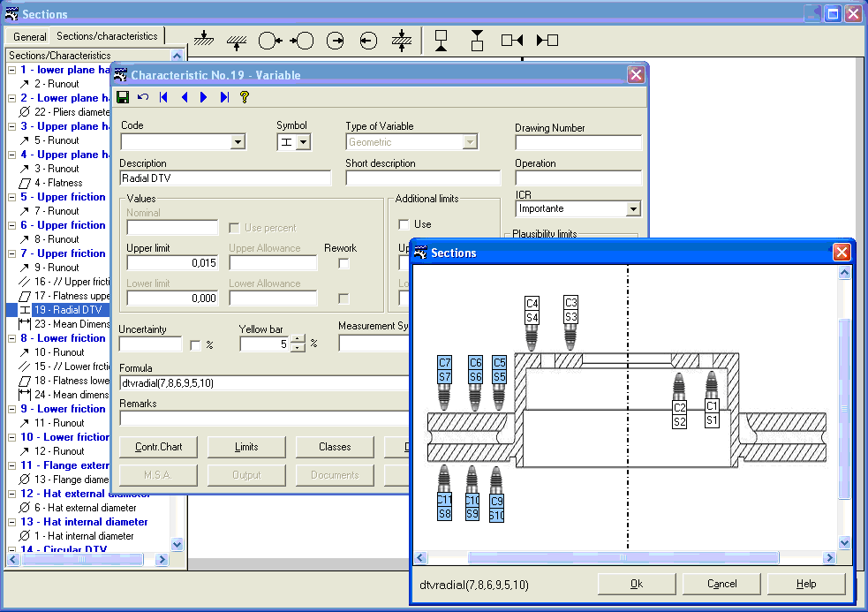This screenshot has height=612, width=868.
Task: Select circle with inner left arrow icon
Action: 368,41
